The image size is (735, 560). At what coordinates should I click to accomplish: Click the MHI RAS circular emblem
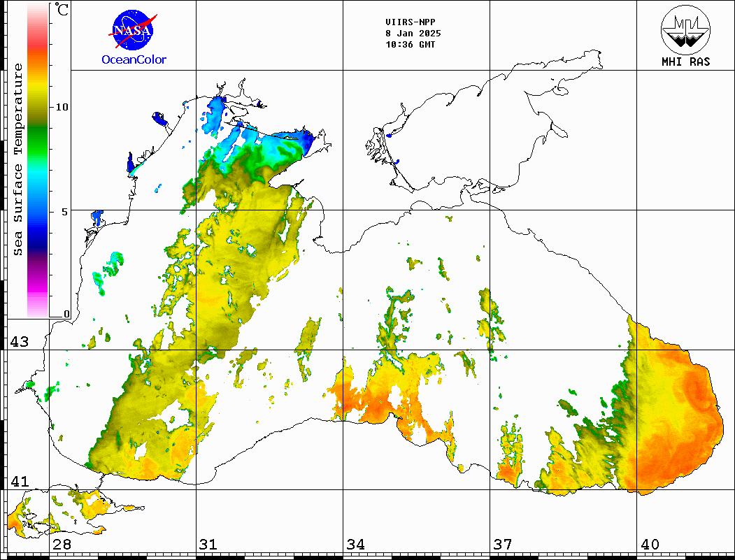click(685, 29)
